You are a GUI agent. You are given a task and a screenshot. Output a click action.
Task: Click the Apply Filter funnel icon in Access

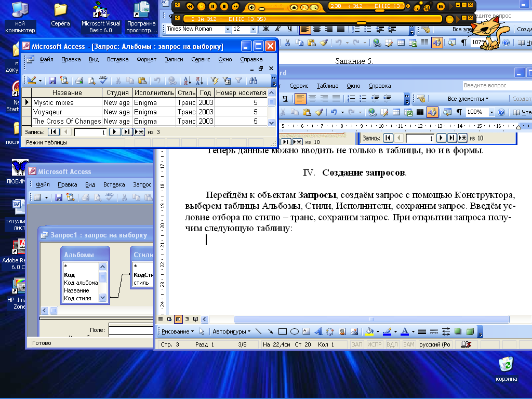point(239,81)
